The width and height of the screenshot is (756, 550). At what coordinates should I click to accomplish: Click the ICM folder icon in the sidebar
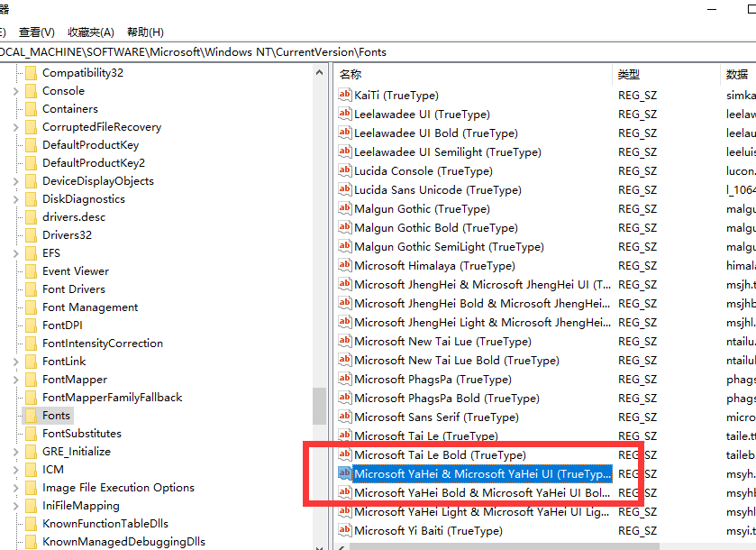coord(32,469)
